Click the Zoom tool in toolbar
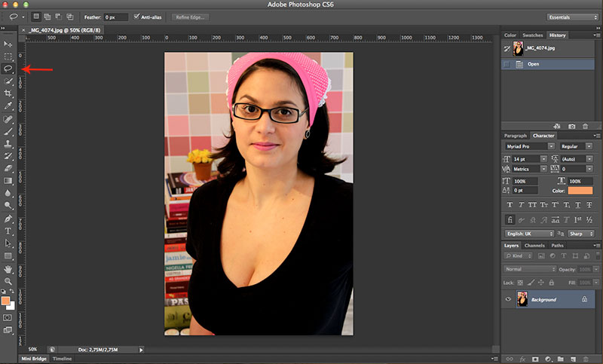Viewport: 603px width, 364px height. [8, 280]
